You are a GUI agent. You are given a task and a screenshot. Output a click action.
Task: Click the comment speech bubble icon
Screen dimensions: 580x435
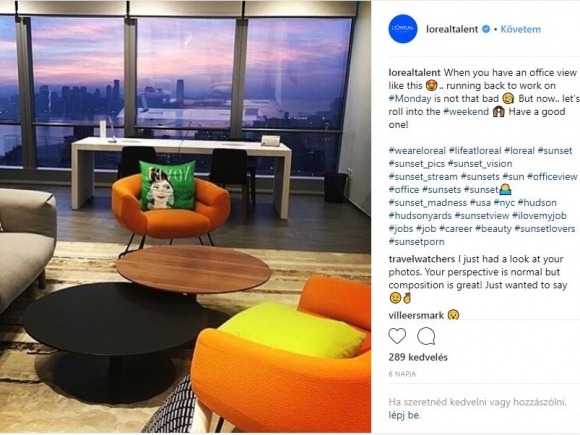(x=426, y=336)
